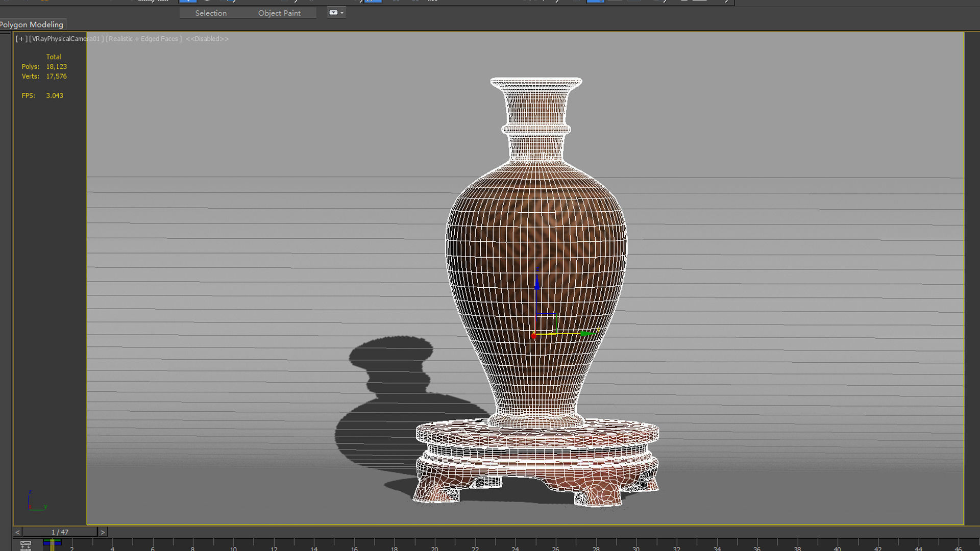The width and height of the screenshot is (980, 551).
Task: Click the 1 / 47 time slider
Action: click(60, 532)
